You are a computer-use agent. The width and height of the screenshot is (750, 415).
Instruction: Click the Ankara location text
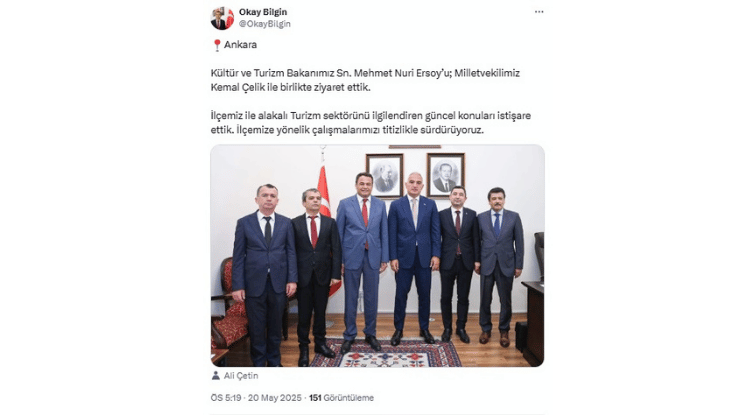click(x=241, y=45)
